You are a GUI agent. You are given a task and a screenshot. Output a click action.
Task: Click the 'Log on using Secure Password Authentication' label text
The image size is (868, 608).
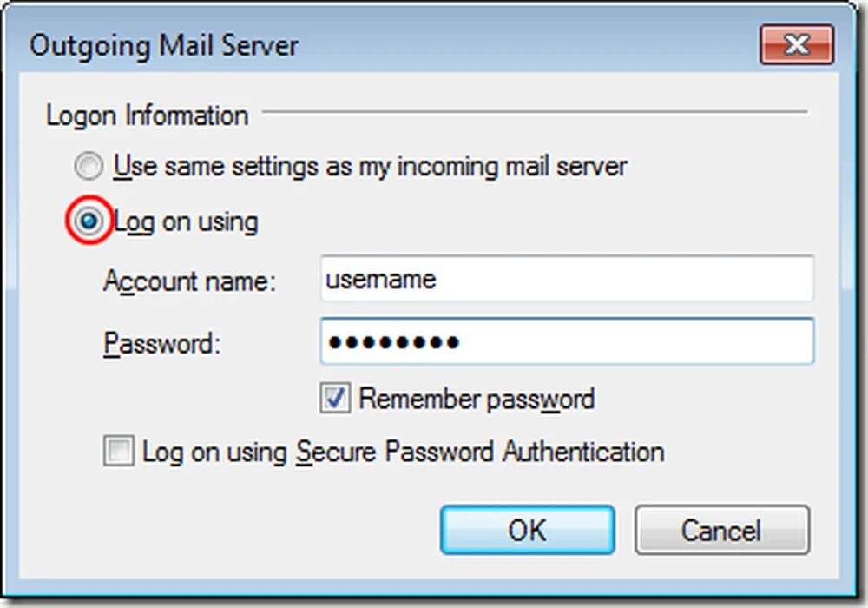(403, 452)
